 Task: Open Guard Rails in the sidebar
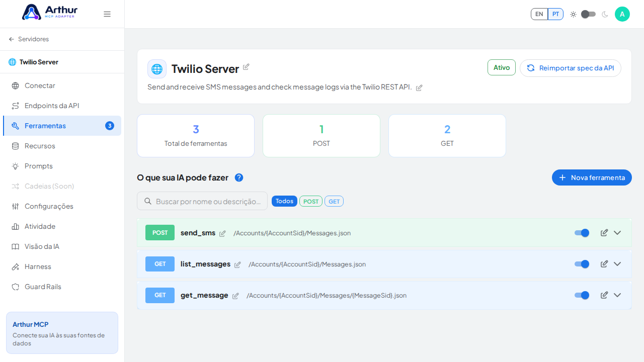pos(62,287)
